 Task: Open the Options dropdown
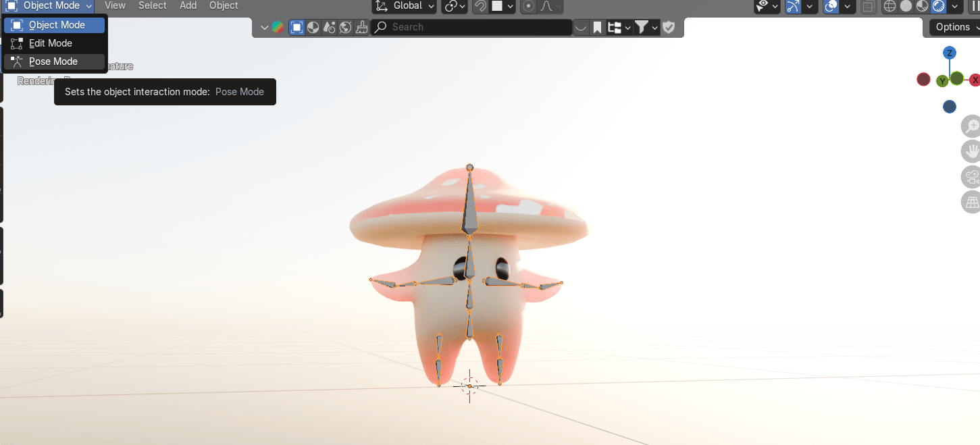[x=954, y=27]
